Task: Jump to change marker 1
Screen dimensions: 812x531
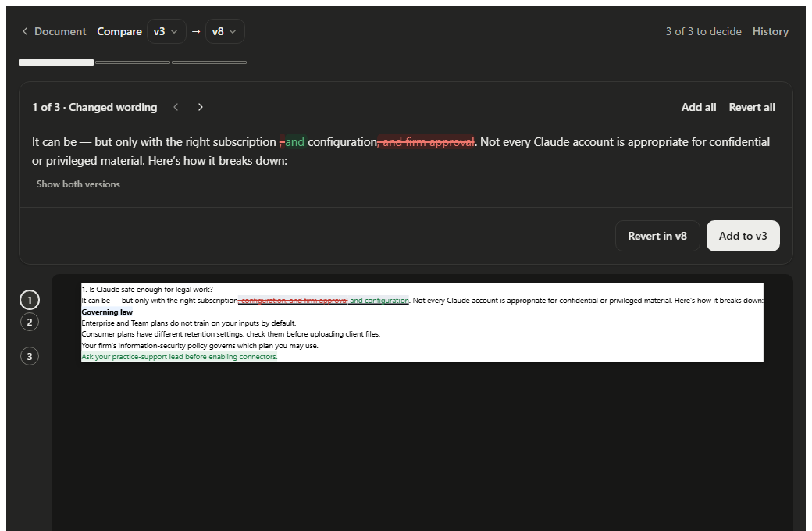Action: click(30, 300)
